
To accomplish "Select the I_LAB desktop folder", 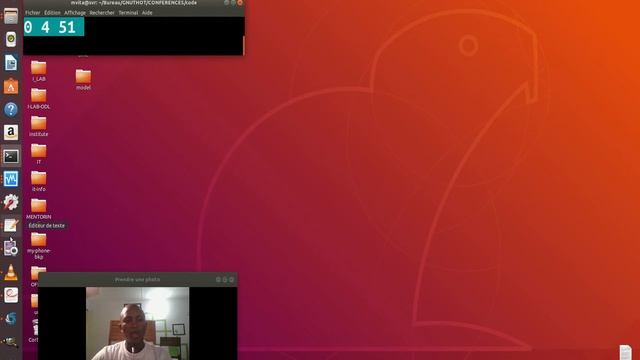I will 39,71.
